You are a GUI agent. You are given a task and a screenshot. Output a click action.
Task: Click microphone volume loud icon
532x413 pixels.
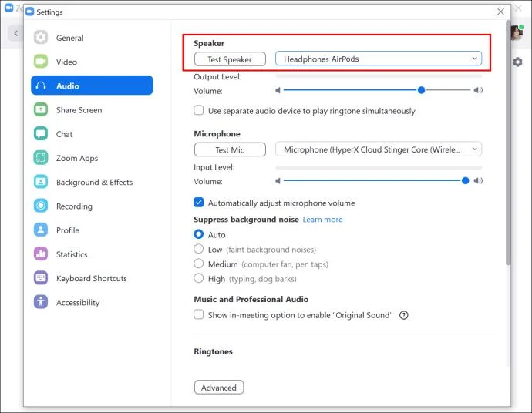[x=478, y=181]
